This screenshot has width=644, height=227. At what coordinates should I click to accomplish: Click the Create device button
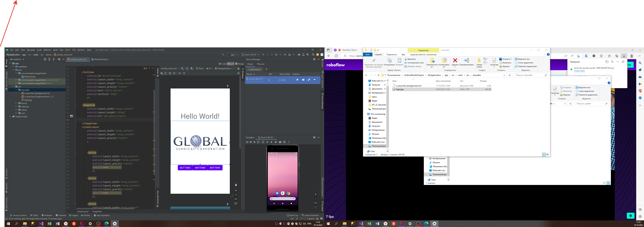pos(254,69)
